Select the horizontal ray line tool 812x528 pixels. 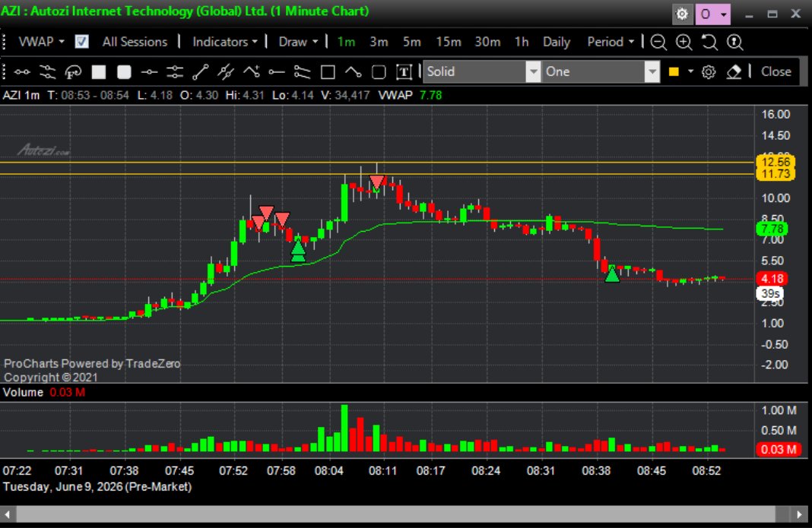(277, 72)
